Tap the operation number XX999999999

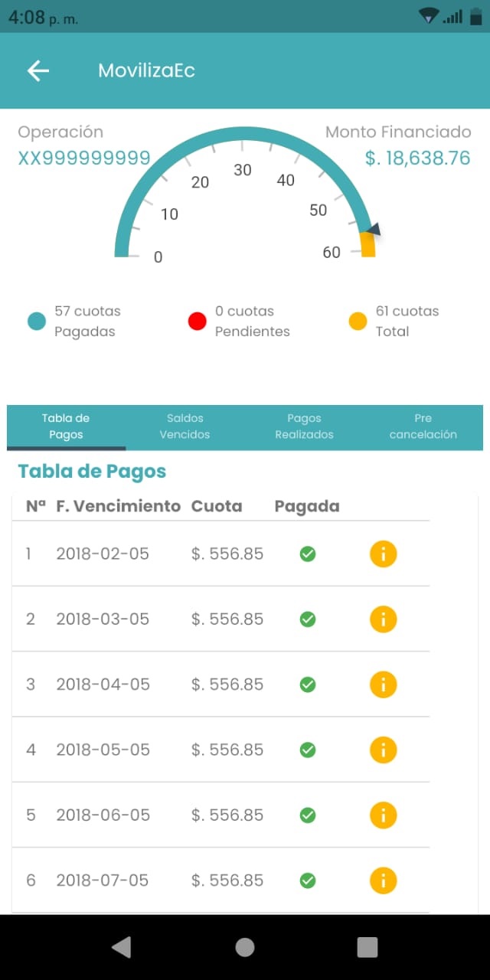pyautogui.click(x=84, y=158)
